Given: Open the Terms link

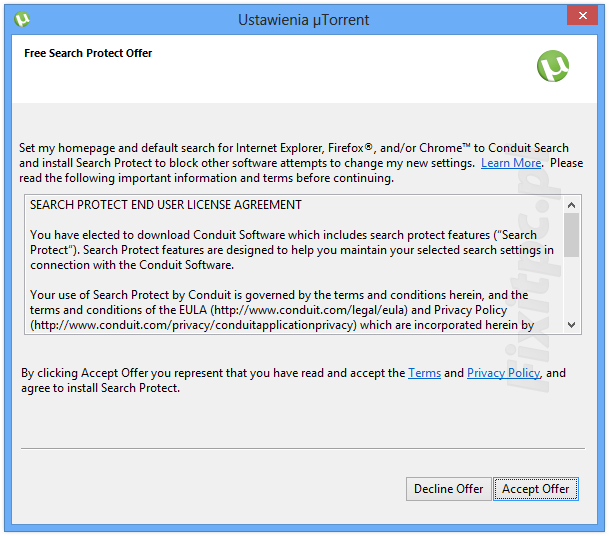Looking at the screenshot, I should pos(424,373).
